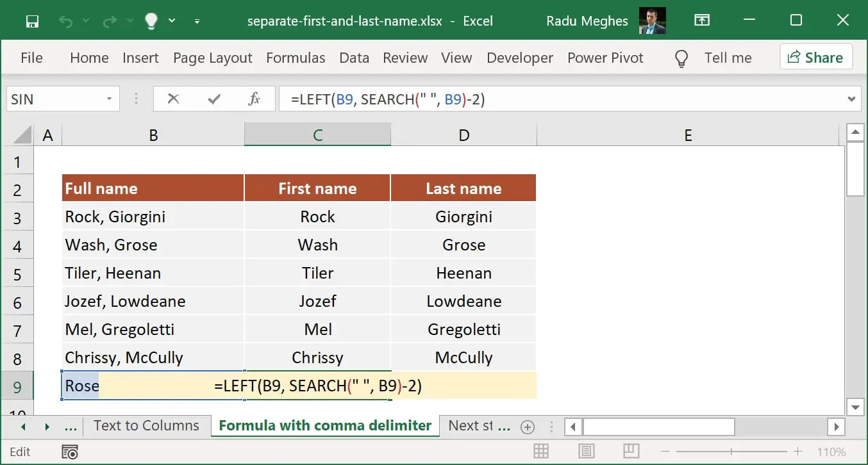This screenshot has width=868, height=465.
Task: Cancel the formula with the X icon
Action: (172, 99)
